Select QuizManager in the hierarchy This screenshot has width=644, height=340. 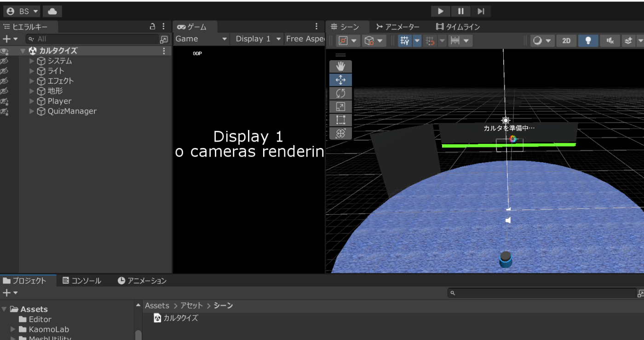pos(72,111)
